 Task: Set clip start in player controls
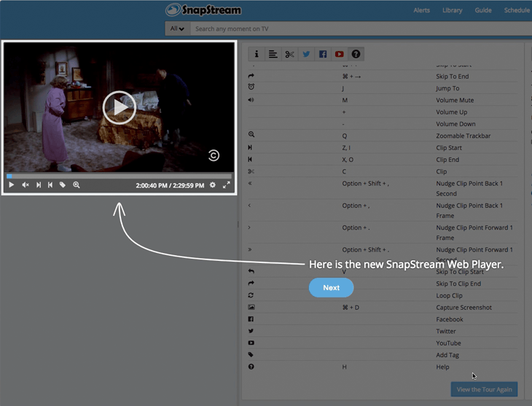tap(39, 185)
